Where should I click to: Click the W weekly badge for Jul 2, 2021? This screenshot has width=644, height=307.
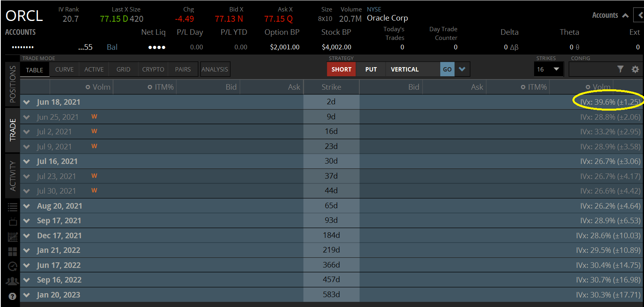point(94,131)
